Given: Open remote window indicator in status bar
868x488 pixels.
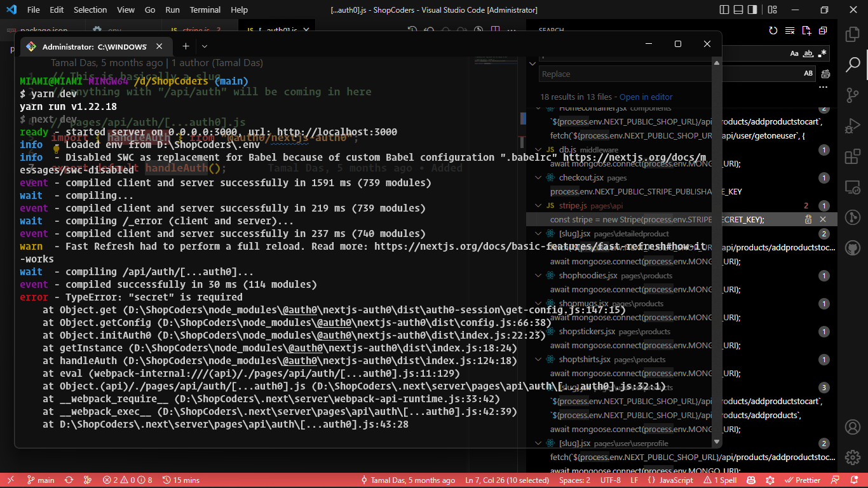Looking at the screenshot, I should tap(10, 480).
